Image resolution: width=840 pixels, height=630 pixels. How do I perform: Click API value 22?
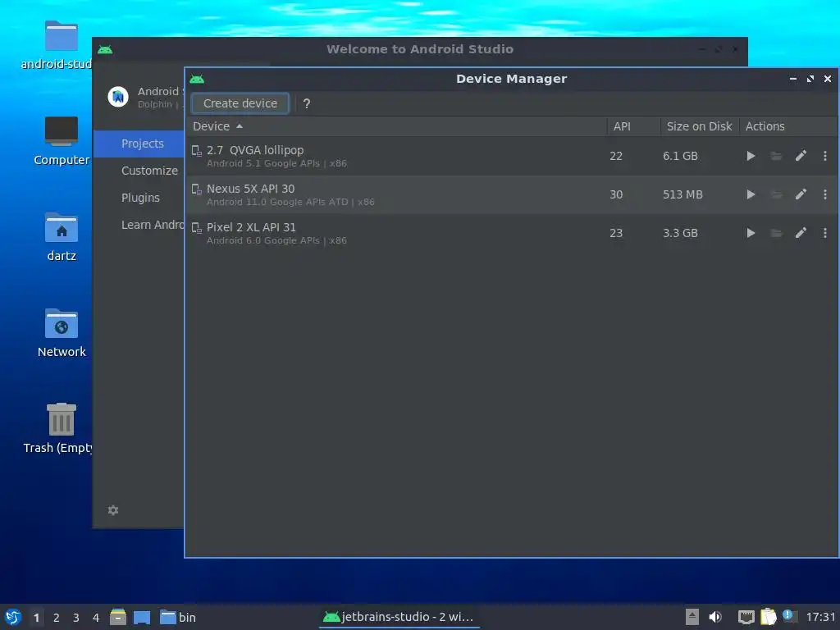click(x=616, y=156)
